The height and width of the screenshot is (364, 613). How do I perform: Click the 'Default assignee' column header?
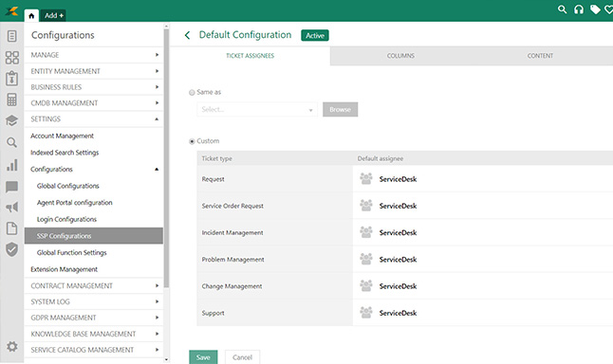381,158
